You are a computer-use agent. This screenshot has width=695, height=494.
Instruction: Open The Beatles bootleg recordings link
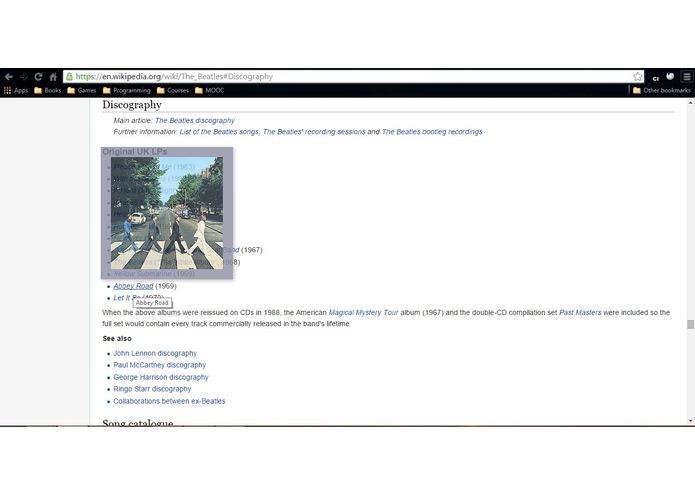(432, 132)
